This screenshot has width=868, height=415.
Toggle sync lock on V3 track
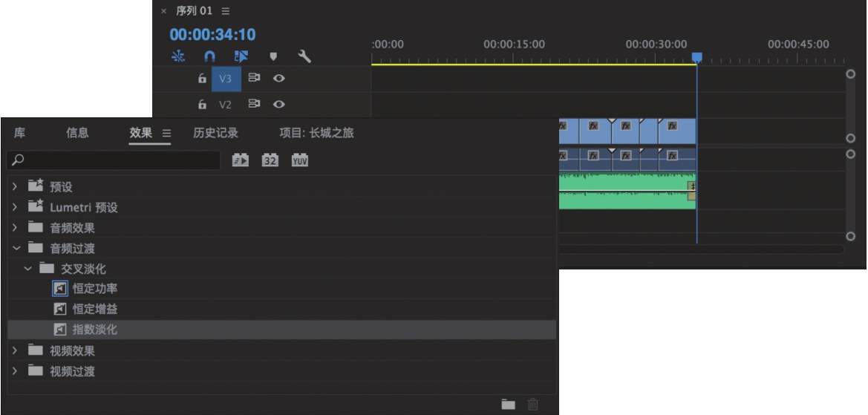pyautogui.click(x=254, y=78)
